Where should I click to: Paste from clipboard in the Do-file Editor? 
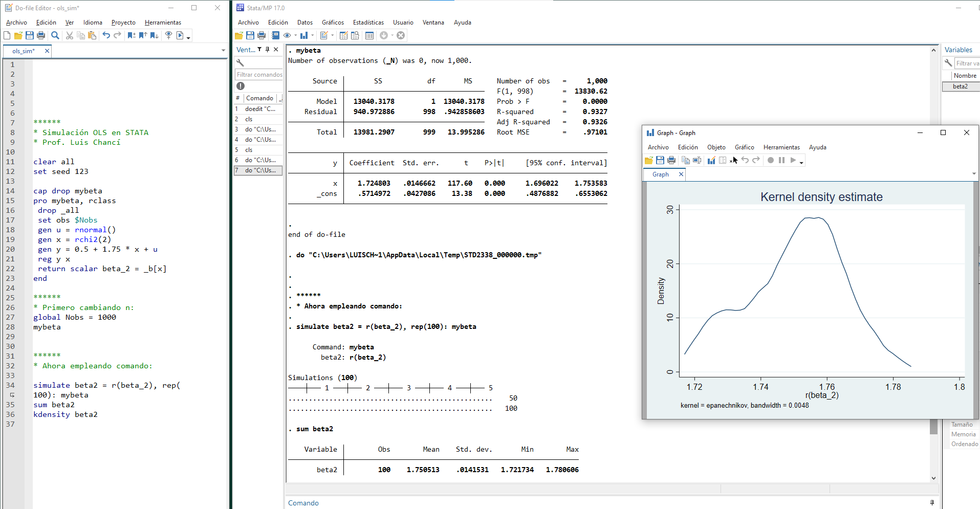click(x=92, y=35)
